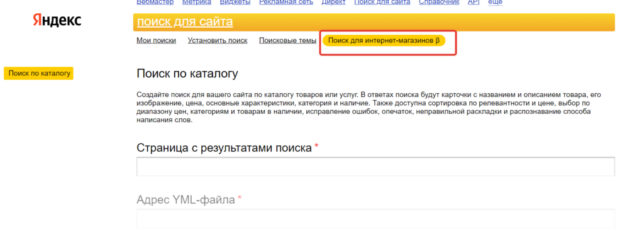Click Поиск для сайта top link
Image resolution: width=644 pixels, height=241 pixels.
382,2
